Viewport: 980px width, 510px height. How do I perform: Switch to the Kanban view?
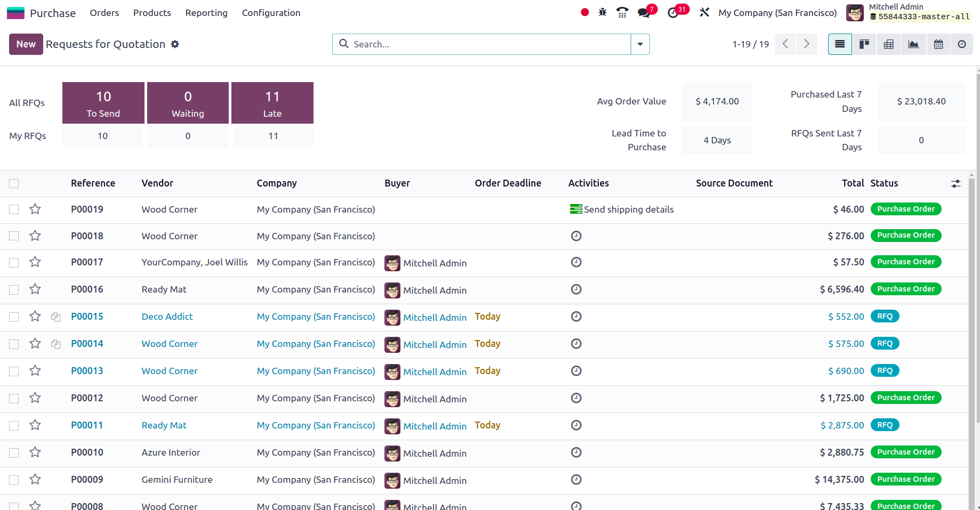click(864, 44)
